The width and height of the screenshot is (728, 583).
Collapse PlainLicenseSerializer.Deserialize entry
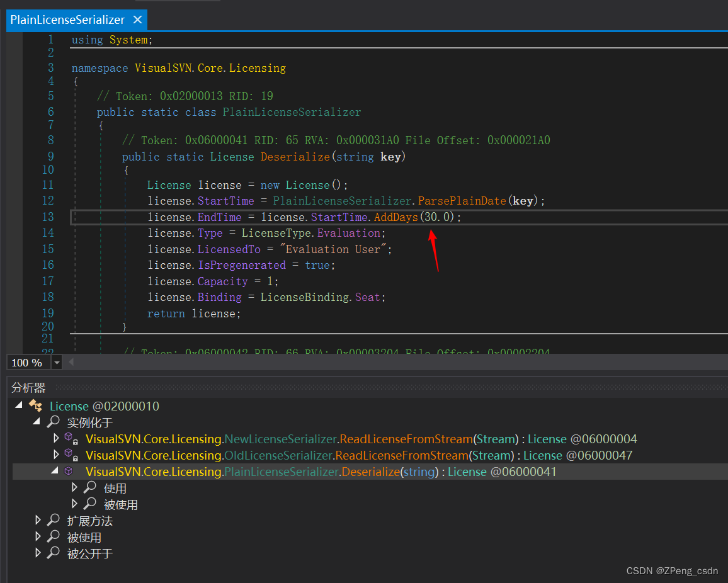(55, 471)
